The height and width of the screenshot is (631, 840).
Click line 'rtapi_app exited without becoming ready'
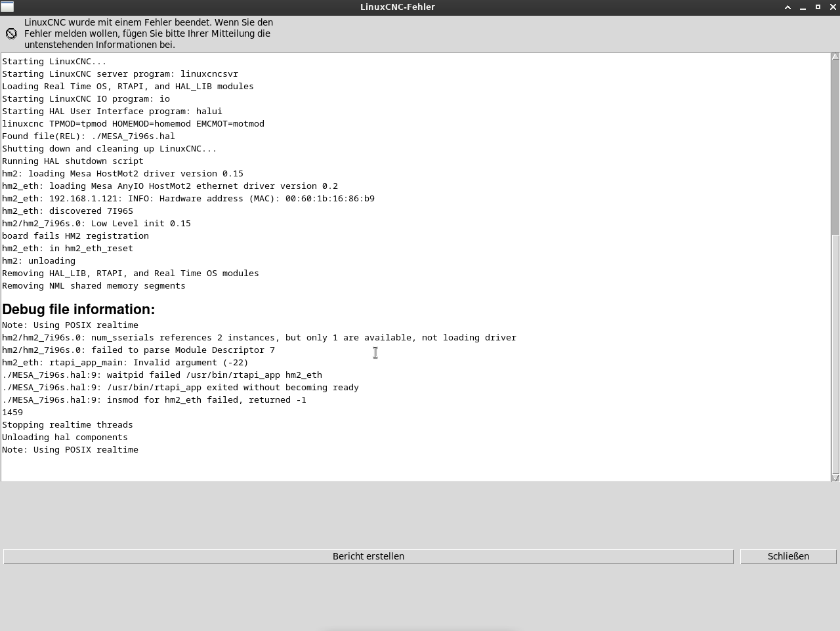[180, 387]
